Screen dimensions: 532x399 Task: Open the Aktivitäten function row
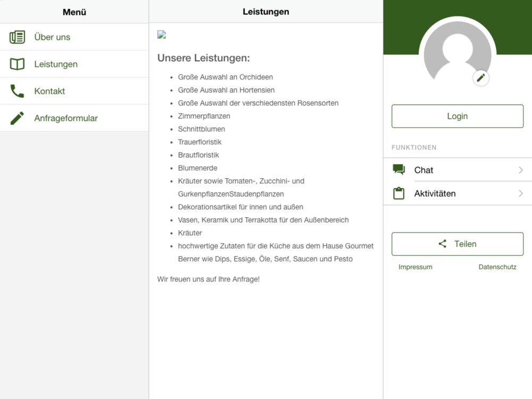[458, 194]
